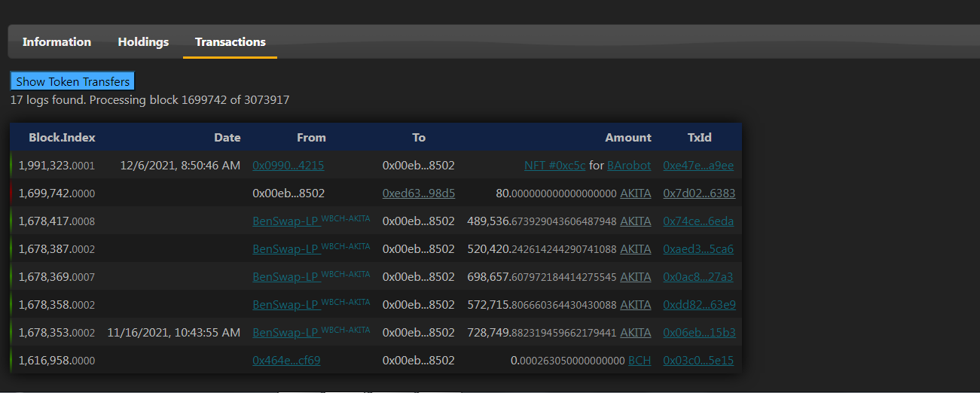Open the BArobot token link
The width and height of the screenshot is (980, 393).
click(629, 165)
